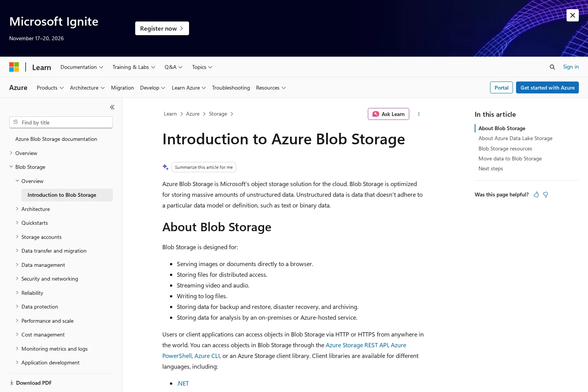This screenshot has width=588, height=392.
Task: Open the Resources dropdown menu
Action: click(x=271, y=88)
